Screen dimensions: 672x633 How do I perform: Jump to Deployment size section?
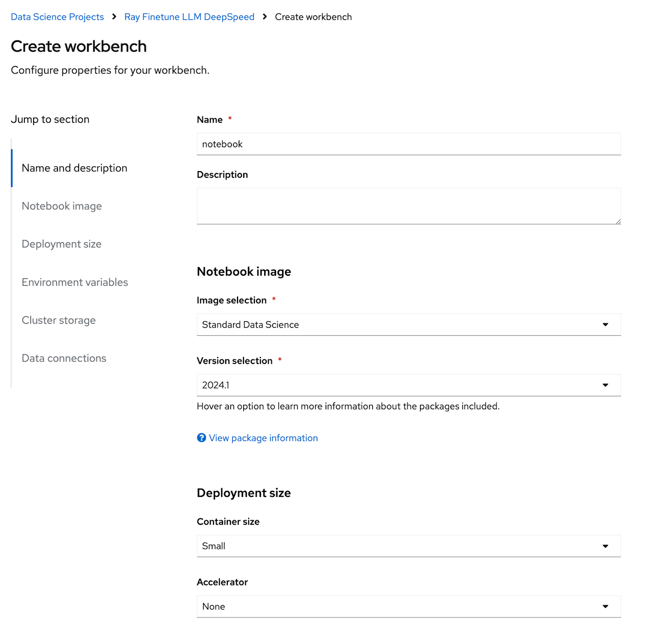pos(61,244)
